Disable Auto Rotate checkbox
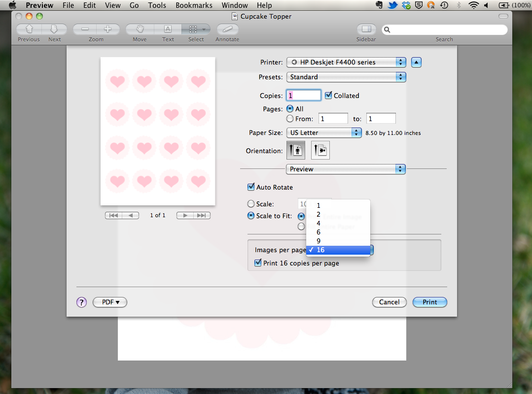This screenshot has height=394, width=532. [251, 187]
